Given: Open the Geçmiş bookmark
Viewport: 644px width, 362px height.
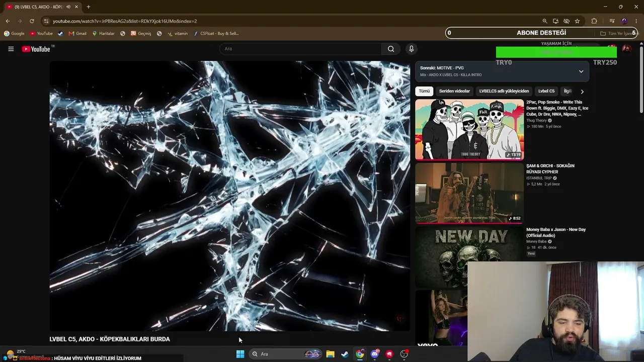Looking at the screenshot, I should point(141,34).
